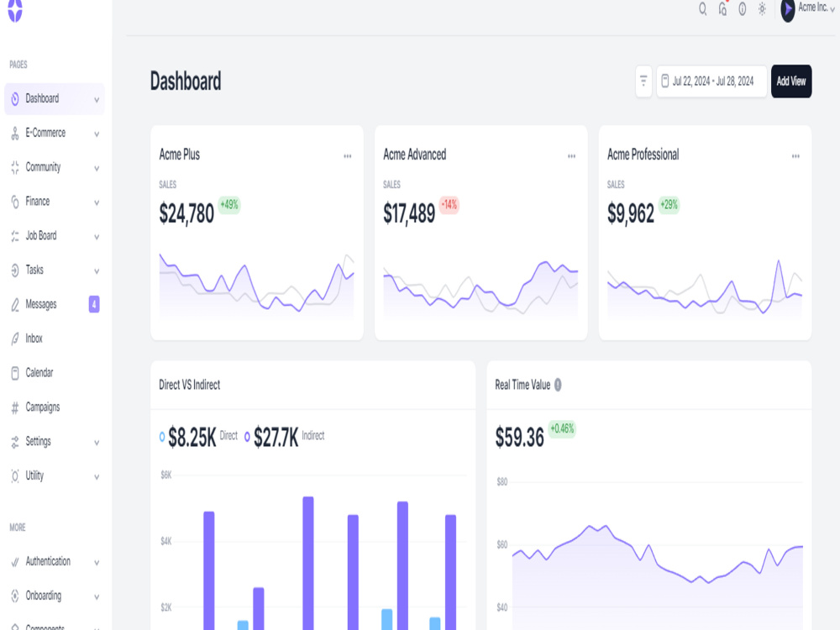Image resolution: width=840 pixels, height=630 pixels.
Task: Open the E-Commerce sidebar menu
Action: [x=55, y=133]
